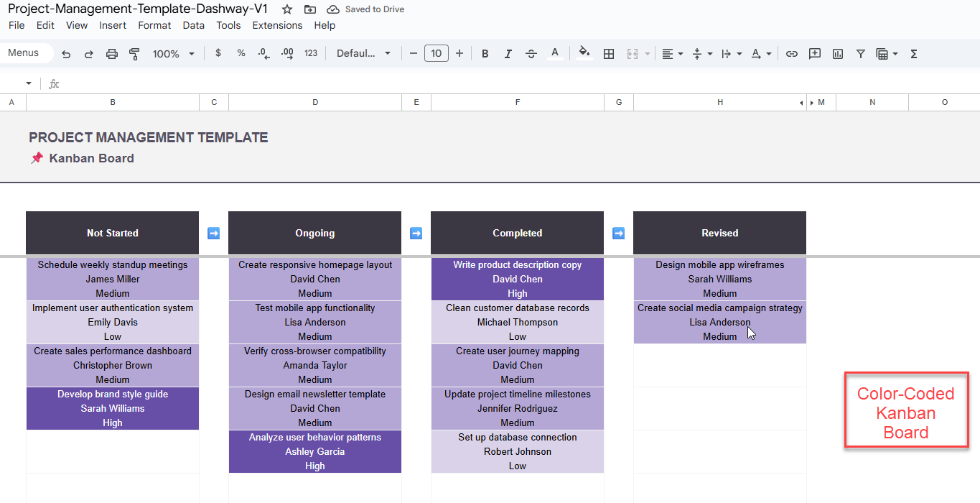The width and height of the screenshot is (980, 503).
Task: Insert a link using the toolbar icon
Action: (791, 53)
